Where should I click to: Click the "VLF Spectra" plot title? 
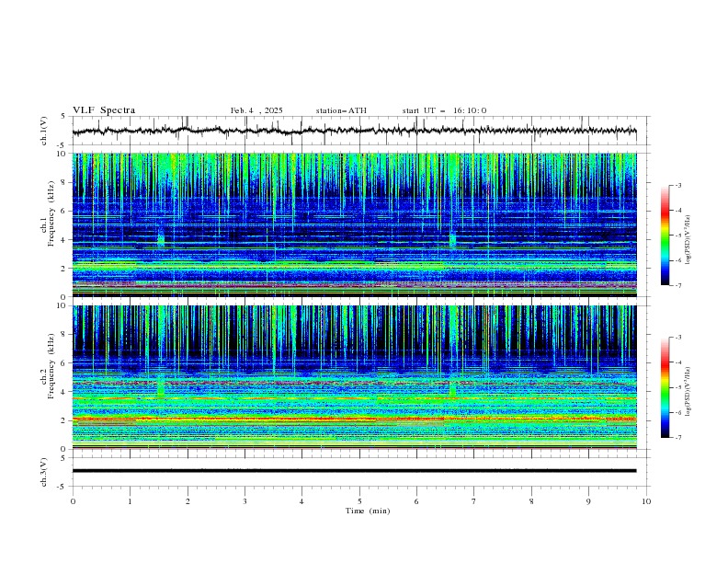coord(104,110)
